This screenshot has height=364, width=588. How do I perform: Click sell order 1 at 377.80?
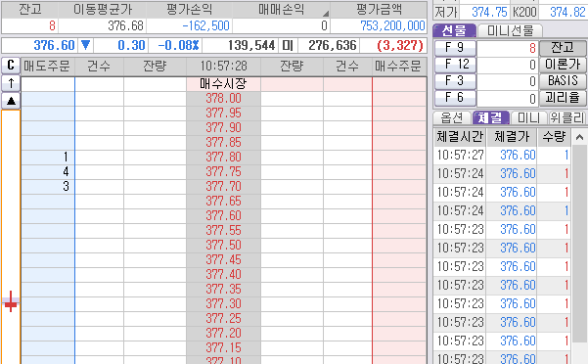click(x=48, y=158)
